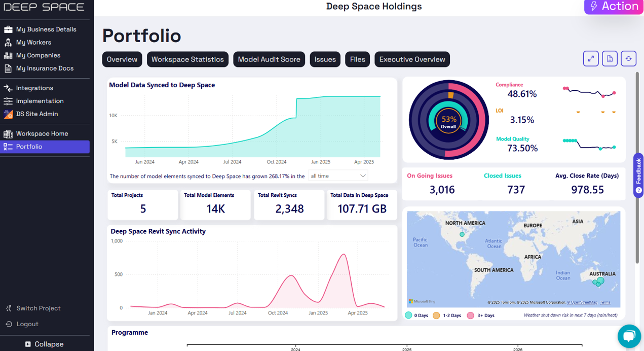Open the Files tab
This screenshot has height=351, width=644.
358,59
